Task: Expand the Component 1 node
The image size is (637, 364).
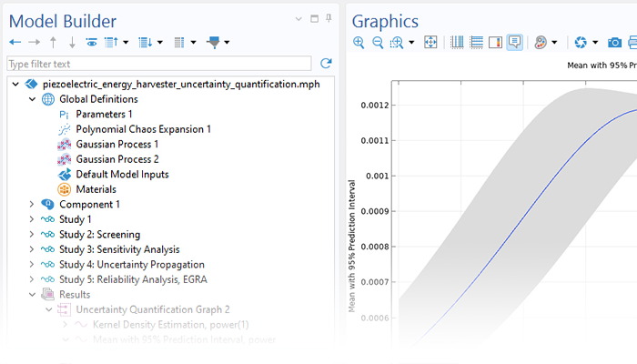Action: (32, 205)
